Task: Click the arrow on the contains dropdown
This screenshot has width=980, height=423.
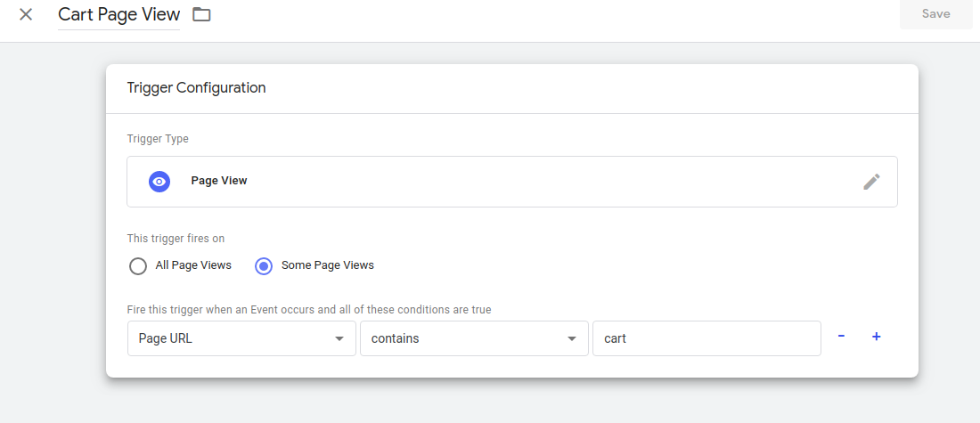Action: coord(571,339)
